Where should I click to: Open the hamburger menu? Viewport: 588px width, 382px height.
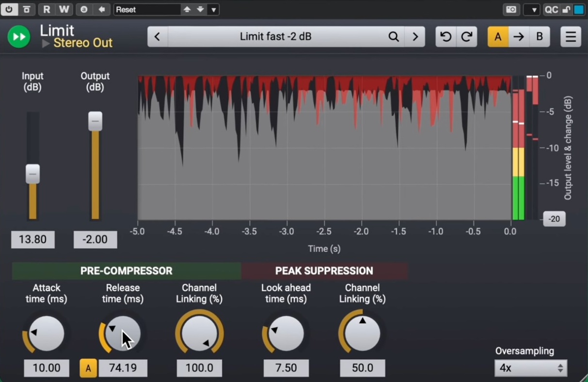tap(571, 37)
